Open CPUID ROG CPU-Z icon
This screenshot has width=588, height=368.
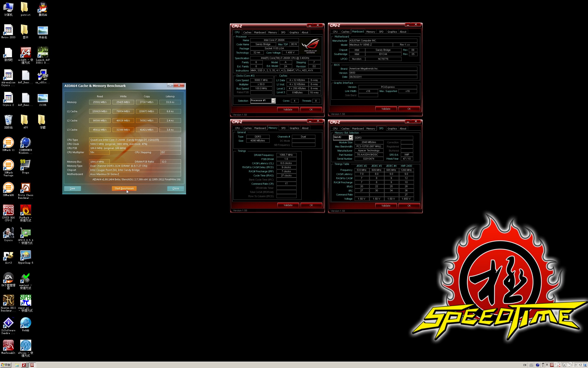(x=8, y=213)
